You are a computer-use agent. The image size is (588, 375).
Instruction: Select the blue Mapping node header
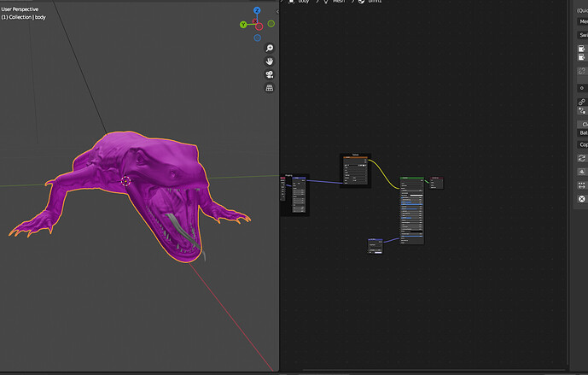pyautogui.click(x=299, y=179)
